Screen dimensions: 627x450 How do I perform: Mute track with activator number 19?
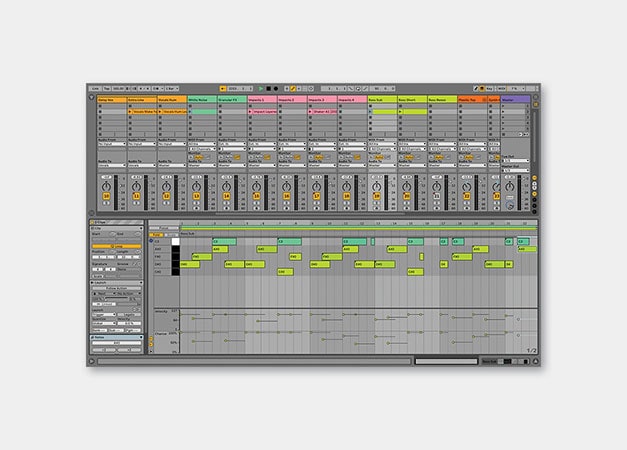377,196
